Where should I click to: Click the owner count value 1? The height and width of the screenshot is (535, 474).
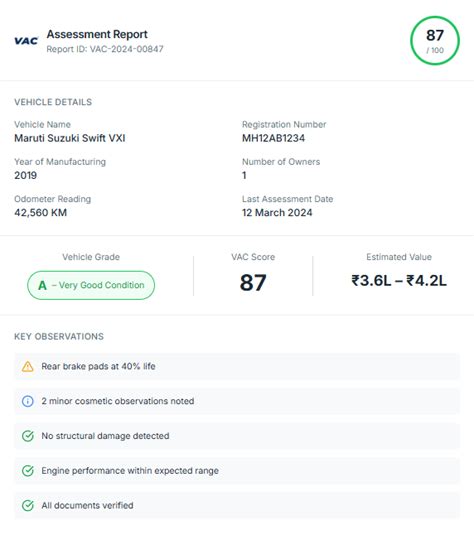pos(244,175)
